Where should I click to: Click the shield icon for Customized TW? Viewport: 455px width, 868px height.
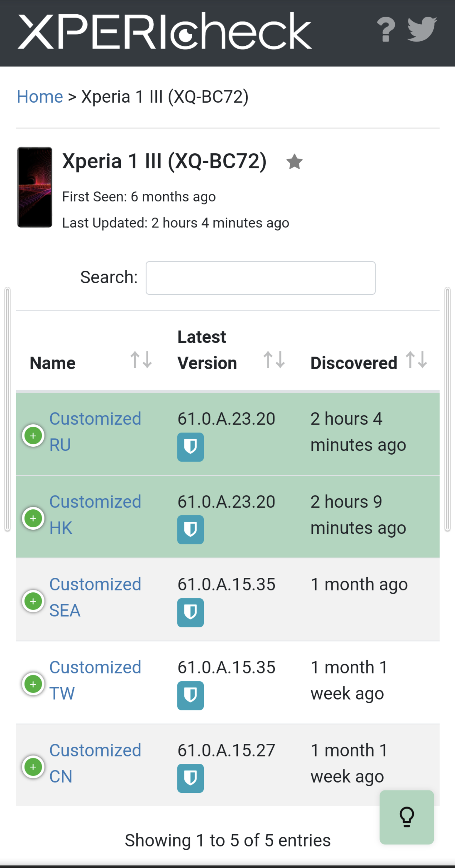(190, 695)
